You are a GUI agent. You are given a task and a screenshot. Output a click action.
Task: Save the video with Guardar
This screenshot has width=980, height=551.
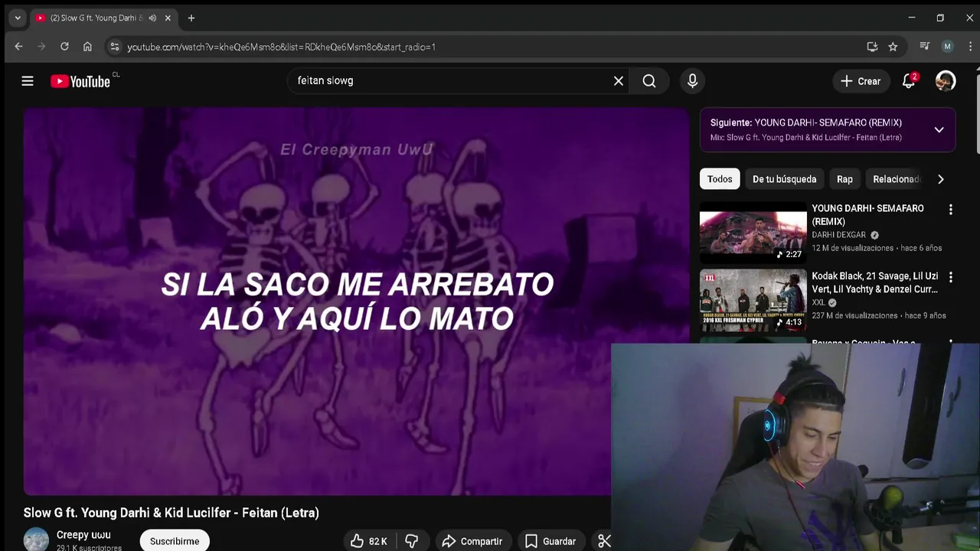pos(550,541)
